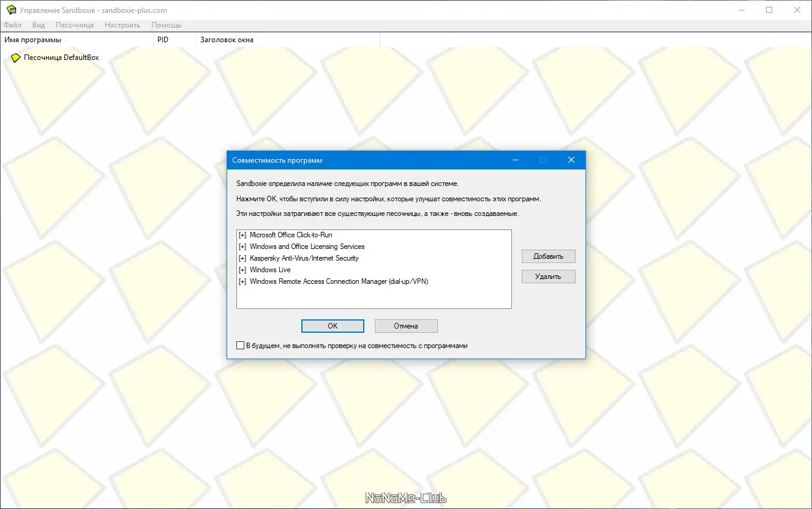Expand the Kaspersky Anti-Virus/Internet Security entry
The image size is (812, 509).
[x=242, y=258]
